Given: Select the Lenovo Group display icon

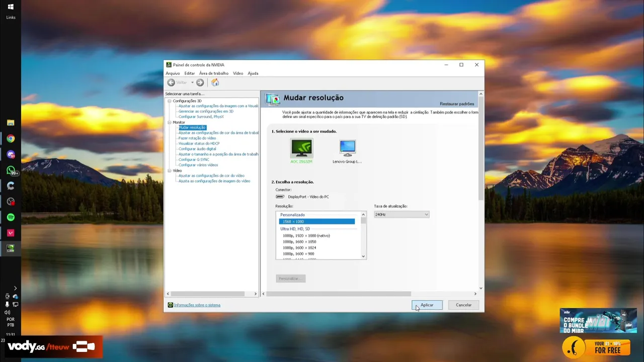Looking at the screenshot, I should (x=347, y=148).
